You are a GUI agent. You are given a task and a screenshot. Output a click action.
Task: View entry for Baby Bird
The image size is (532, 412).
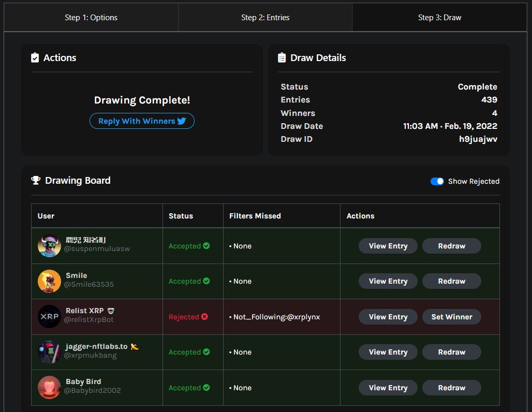(388, 388)
